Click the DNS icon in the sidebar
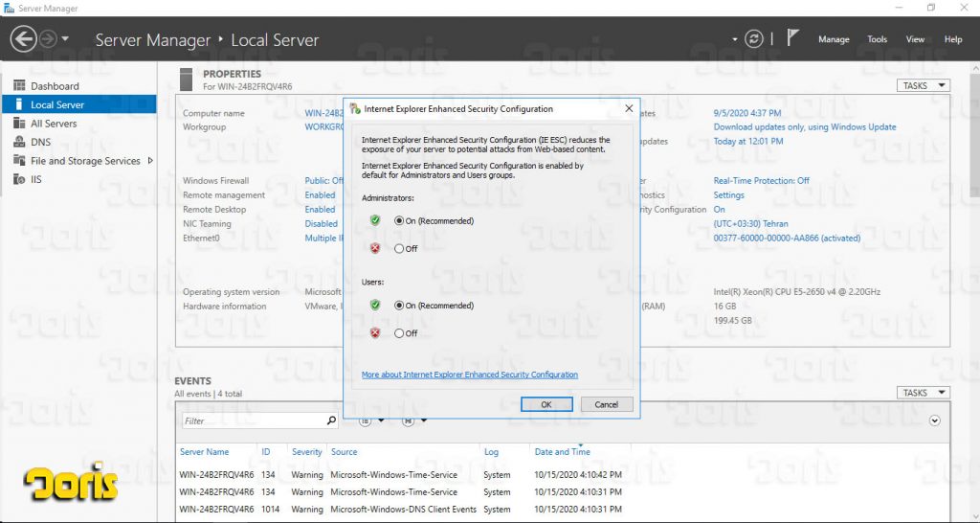Screen dimensions: 980x523 pyautogui.click(x=19, y=142)
